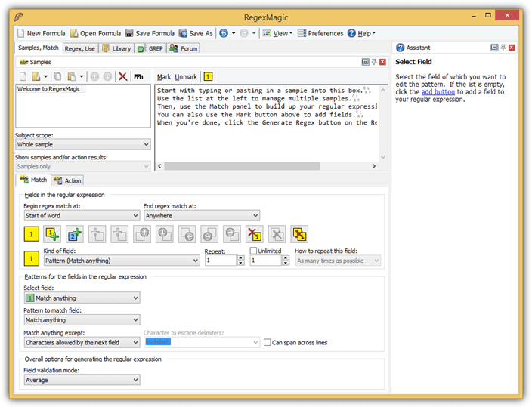Click the paste sample icon

[x=71, y=77]
